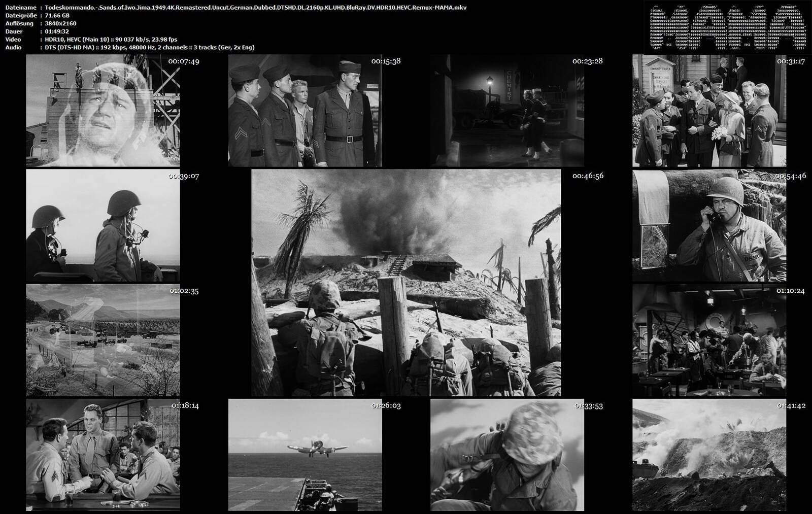The height and width of the screenshot is (514, 812).
Task: Open the camp landscape thumbnail at 01:02:35
Action: click(x=103, y=340)
